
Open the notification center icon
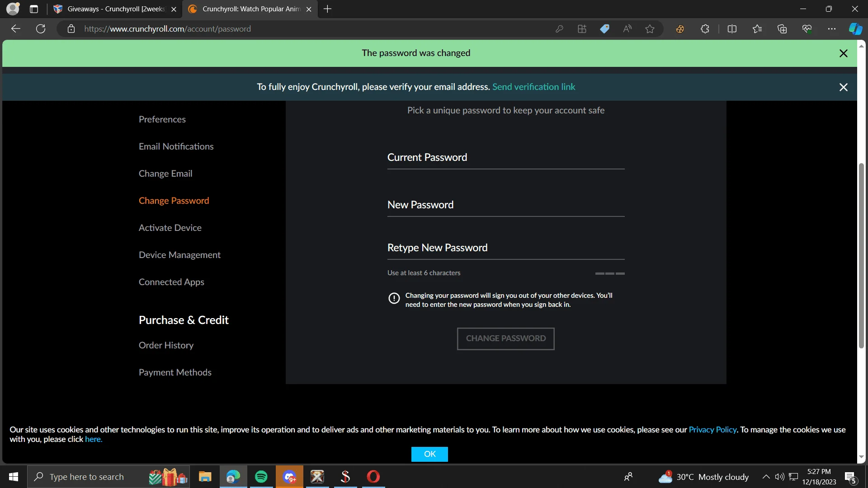(851, 477)
